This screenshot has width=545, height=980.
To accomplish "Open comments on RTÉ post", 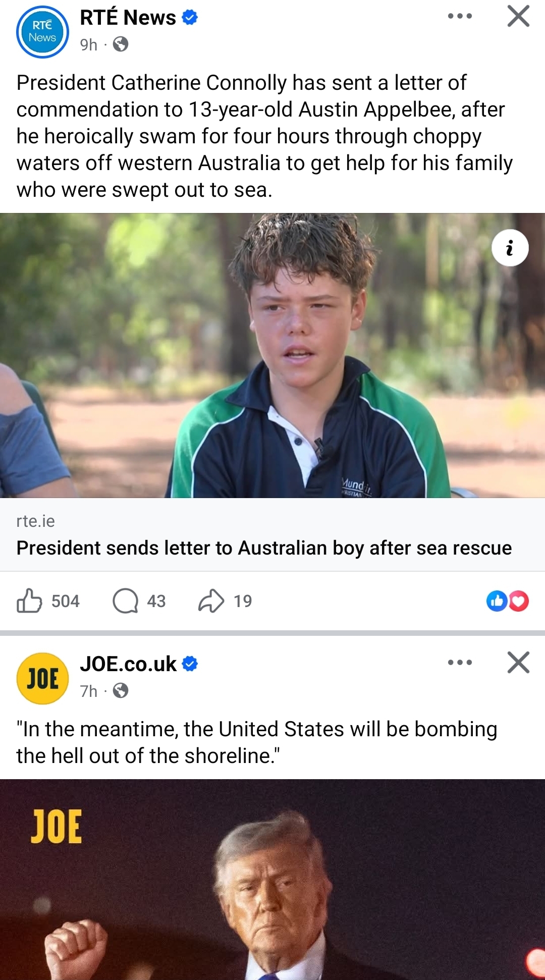I will tap(139, 601).
